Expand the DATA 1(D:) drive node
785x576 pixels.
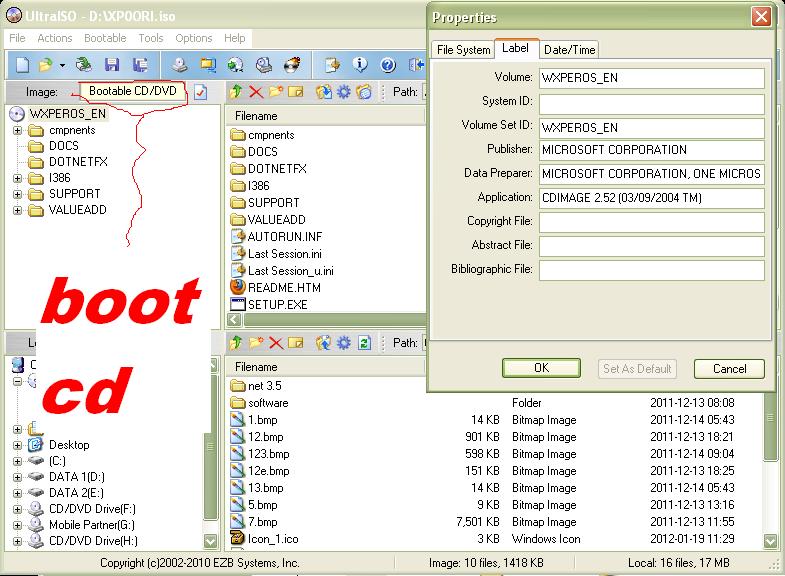18,477
